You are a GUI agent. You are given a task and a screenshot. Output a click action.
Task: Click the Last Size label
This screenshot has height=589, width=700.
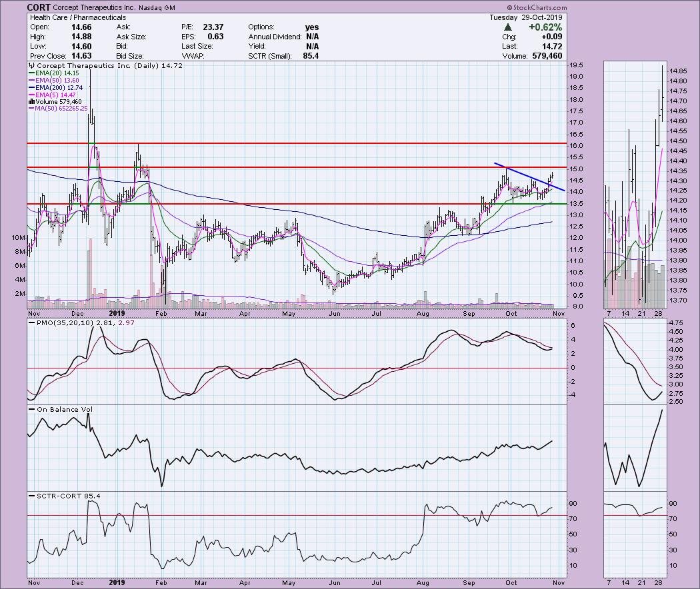(x=197, y=47)
